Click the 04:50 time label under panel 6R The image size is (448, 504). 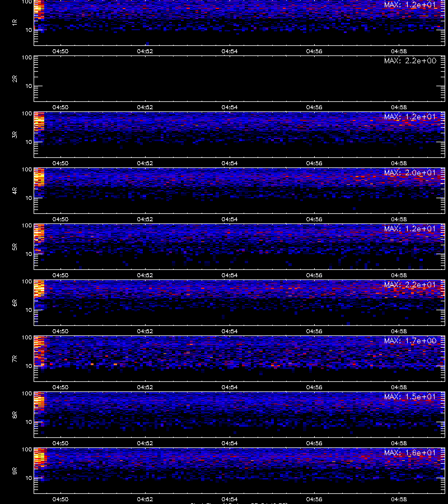tap(60, 331)
